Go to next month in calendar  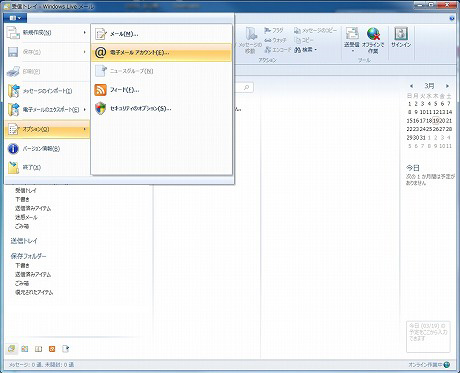[447, 86]
